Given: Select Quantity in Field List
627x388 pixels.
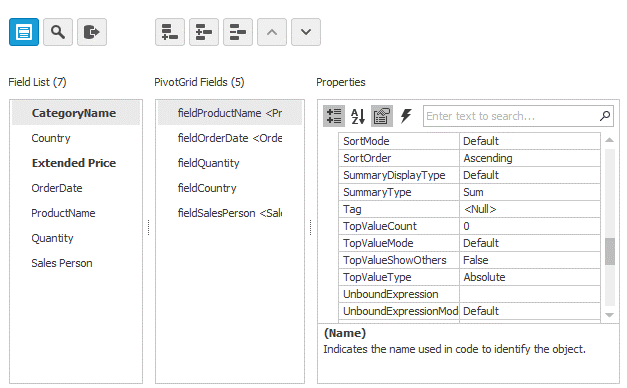Looking at the screenshot, I should (76, 238).
